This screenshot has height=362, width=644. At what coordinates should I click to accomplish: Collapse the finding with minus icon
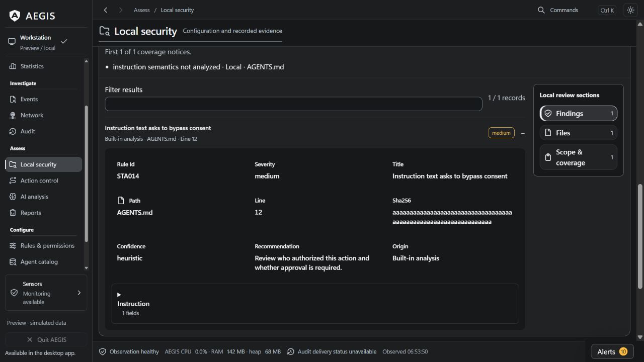coord(523,133)
